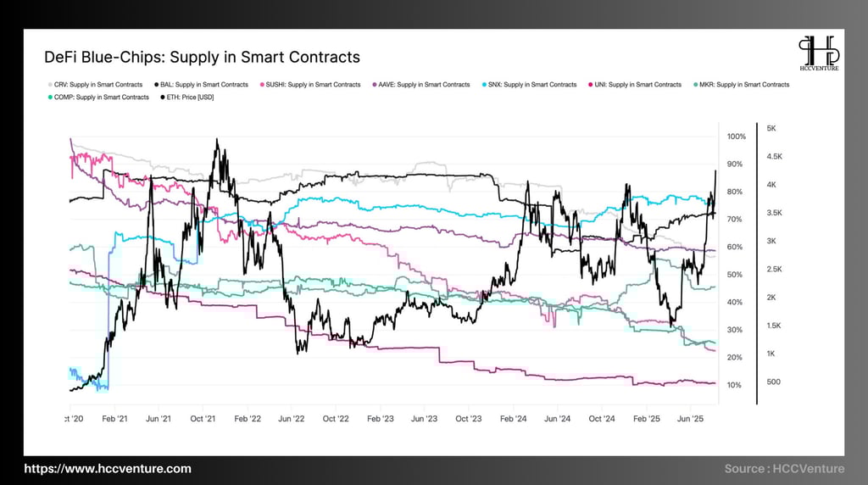The height and width of the screenshot is (485, 868).
Task: Select the Jun '25 date axis label
Action: tap(690, 419)
